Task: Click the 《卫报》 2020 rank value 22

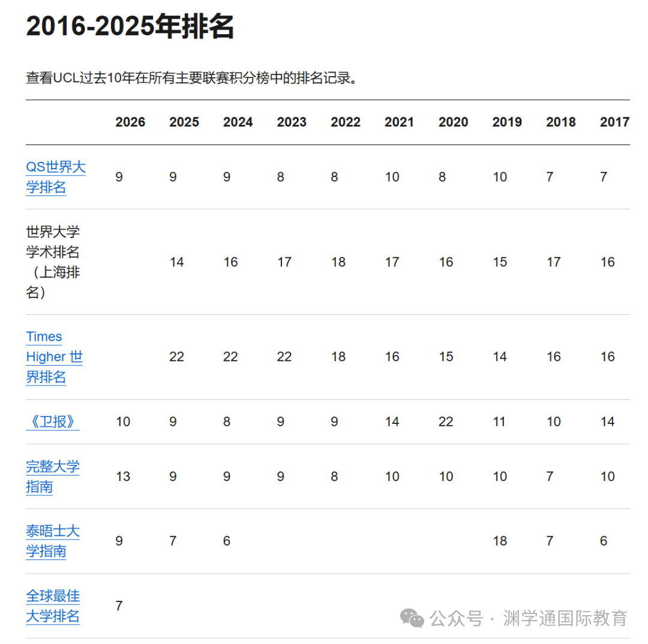Action: [x=446, y=422]
